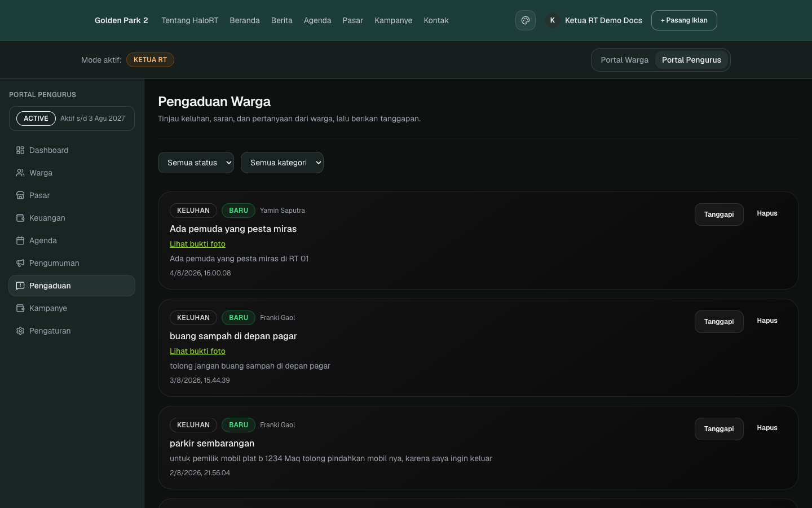
Task: Click the Keuangan wallet icon in the sidebar
Action: [20, 218]
